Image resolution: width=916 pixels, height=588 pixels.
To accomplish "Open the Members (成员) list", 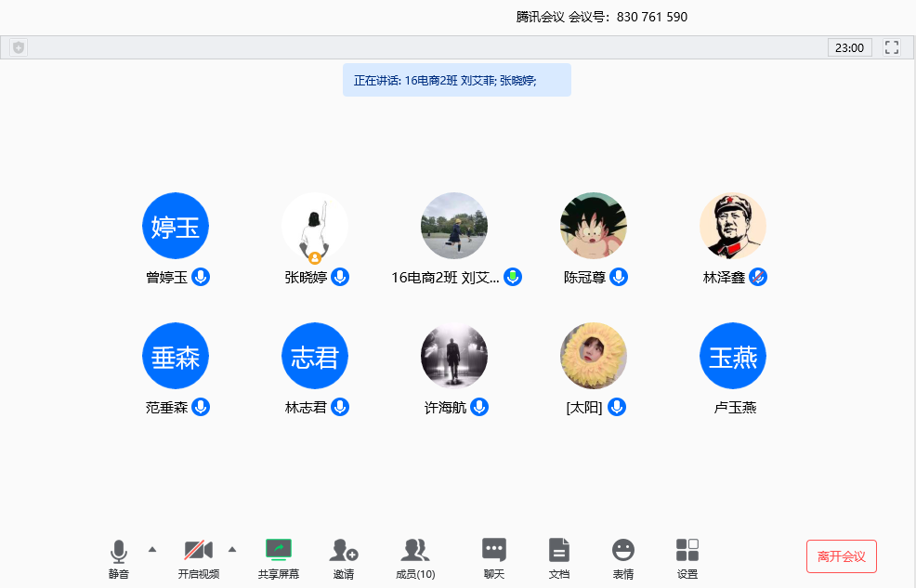I will pos(415,558).
